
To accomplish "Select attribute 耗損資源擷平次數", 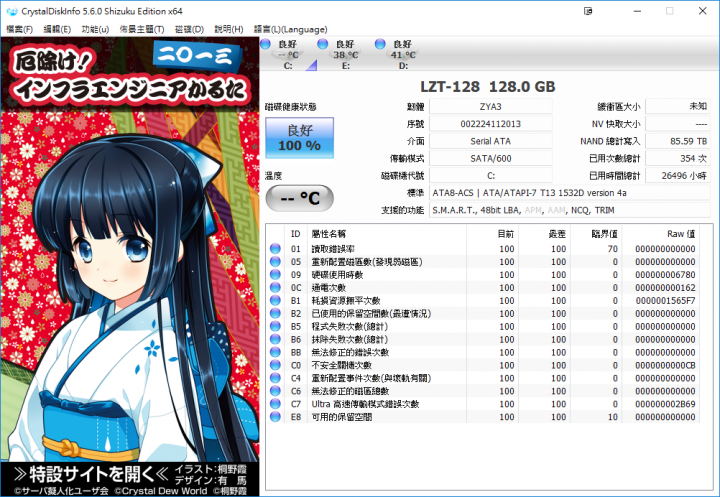I will (346, 300).
